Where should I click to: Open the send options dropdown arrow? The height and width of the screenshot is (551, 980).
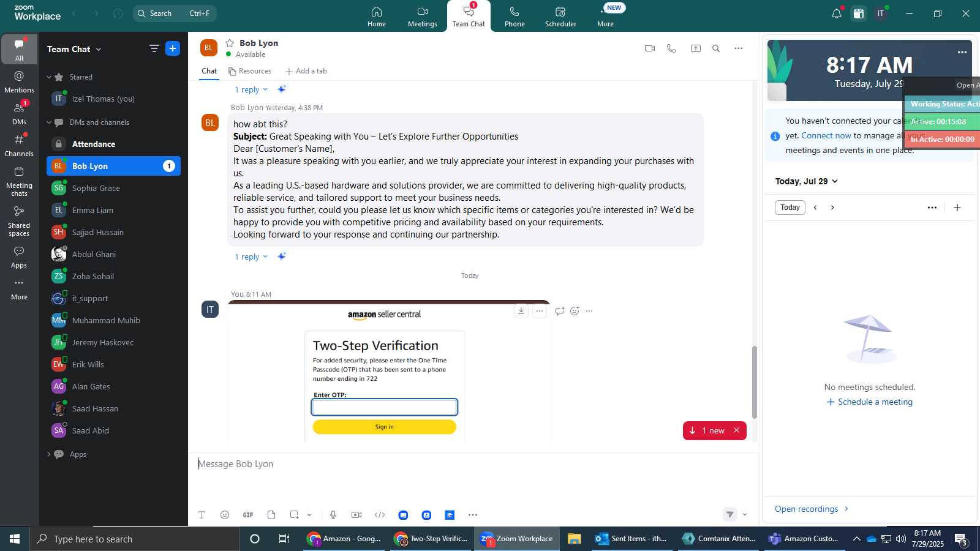(x=745, y=515)
